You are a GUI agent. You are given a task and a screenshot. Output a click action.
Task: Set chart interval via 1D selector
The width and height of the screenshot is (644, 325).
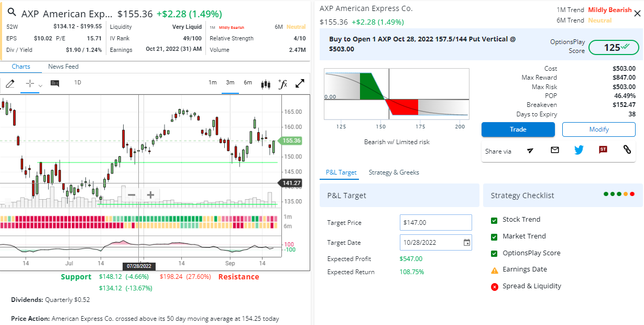click(78, 82)
